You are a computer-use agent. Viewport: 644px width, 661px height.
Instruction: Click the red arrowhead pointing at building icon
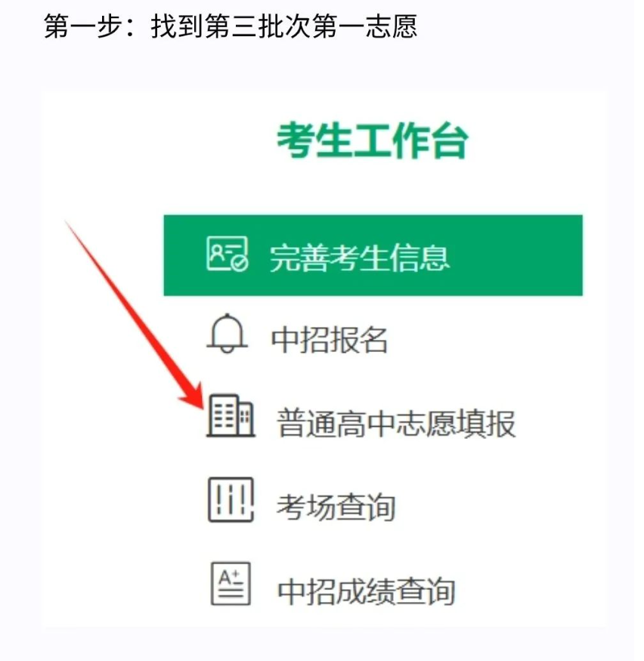click(193, 395)
